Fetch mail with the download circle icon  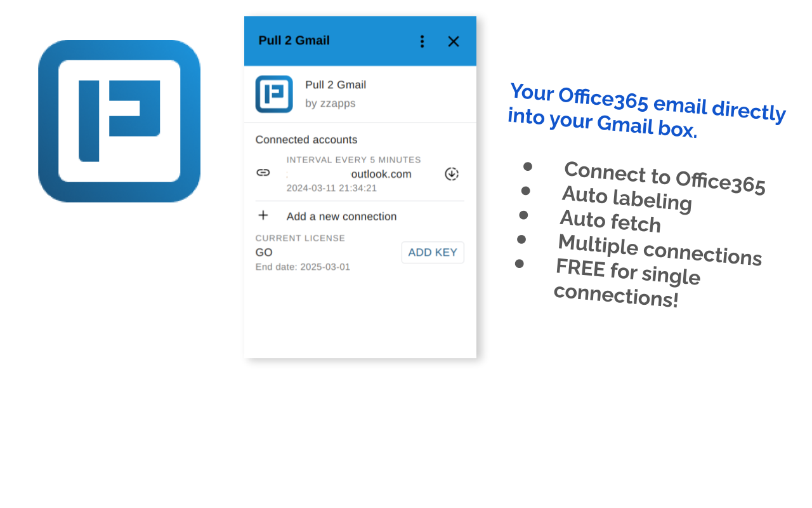452,174
